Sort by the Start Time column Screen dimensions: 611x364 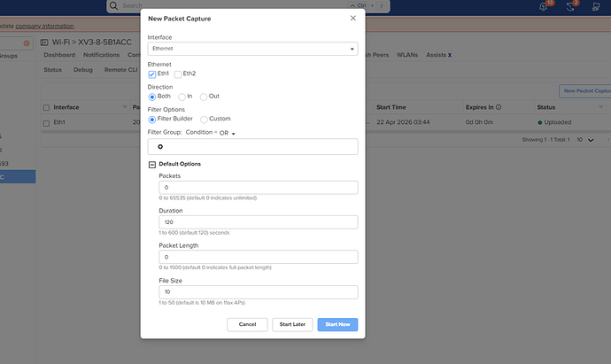[391, 107]
